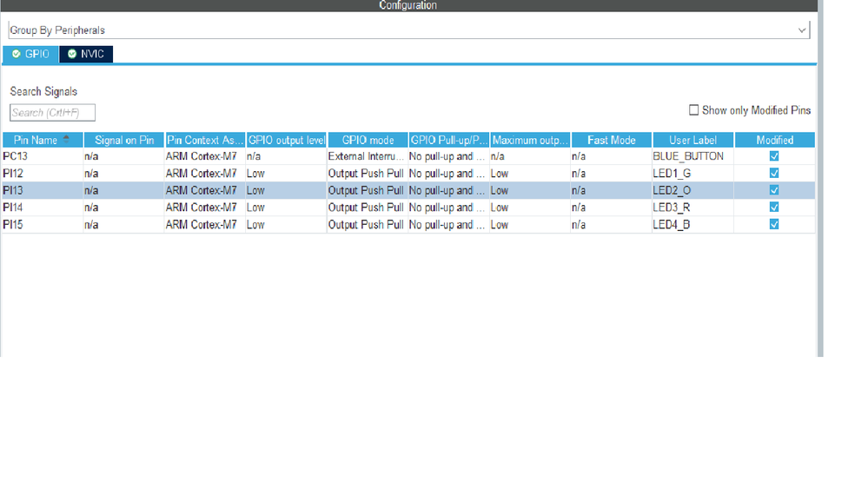Toggle Modified checkbox for LED1_G row
Viewport: 868px width, 488px height.
[x=774, y=173]
